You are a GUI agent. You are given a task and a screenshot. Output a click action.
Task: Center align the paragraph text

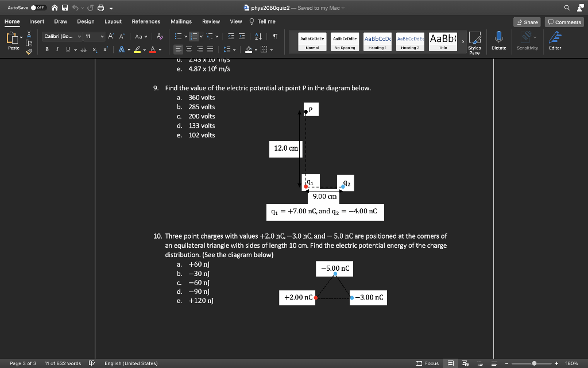[x=189, y=49]
